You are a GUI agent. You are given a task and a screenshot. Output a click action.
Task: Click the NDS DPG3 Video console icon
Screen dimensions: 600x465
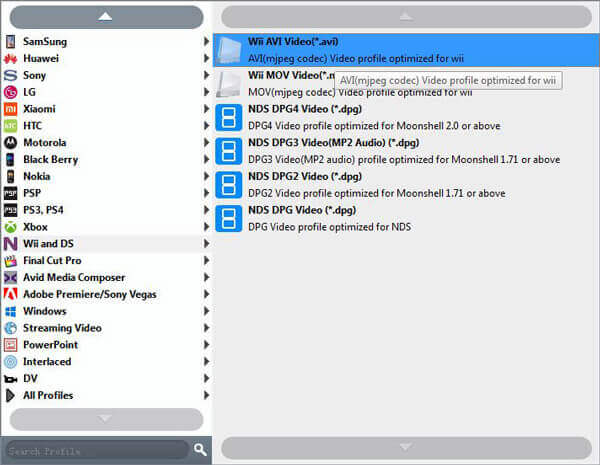tap(228, 151)
